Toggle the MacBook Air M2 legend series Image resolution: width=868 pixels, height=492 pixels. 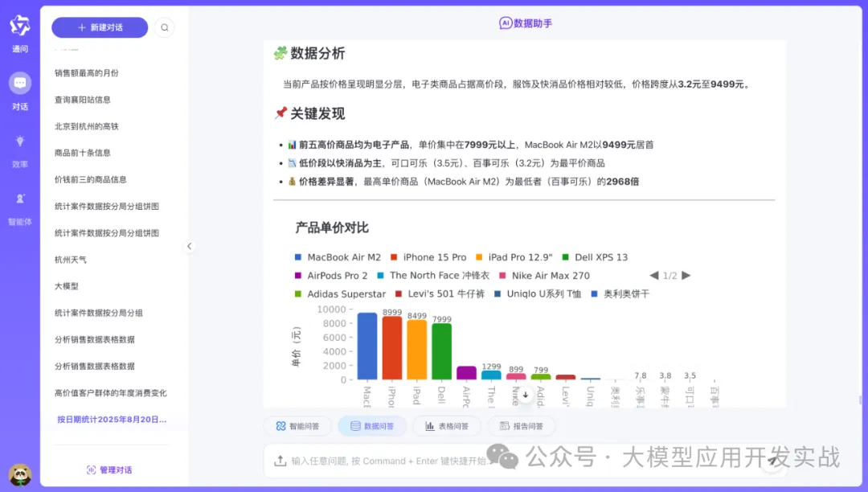point(338,257)
